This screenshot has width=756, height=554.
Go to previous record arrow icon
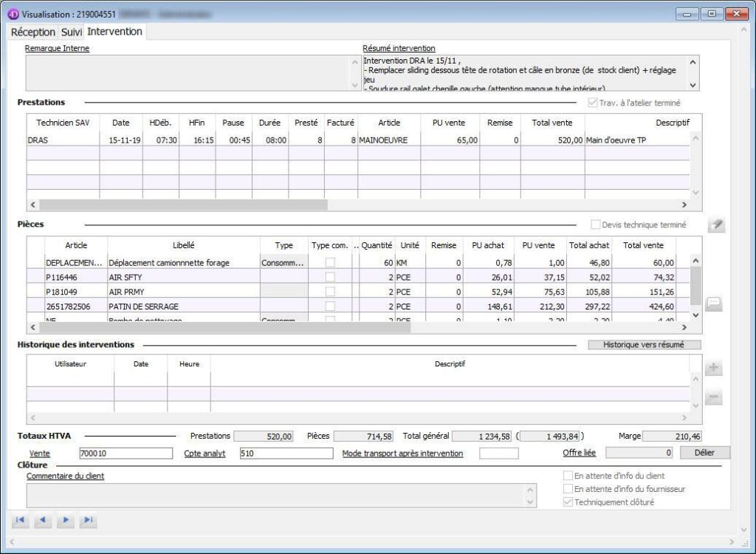pos(43,520)
